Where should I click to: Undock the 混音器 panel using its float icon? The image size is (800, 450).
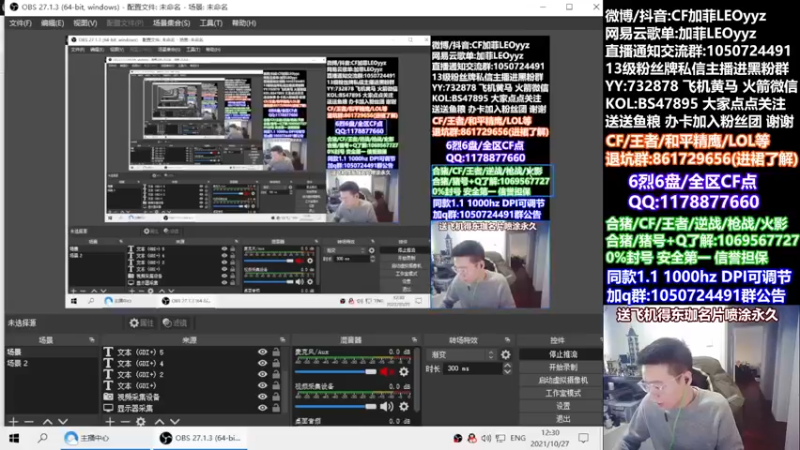[414, 340]
